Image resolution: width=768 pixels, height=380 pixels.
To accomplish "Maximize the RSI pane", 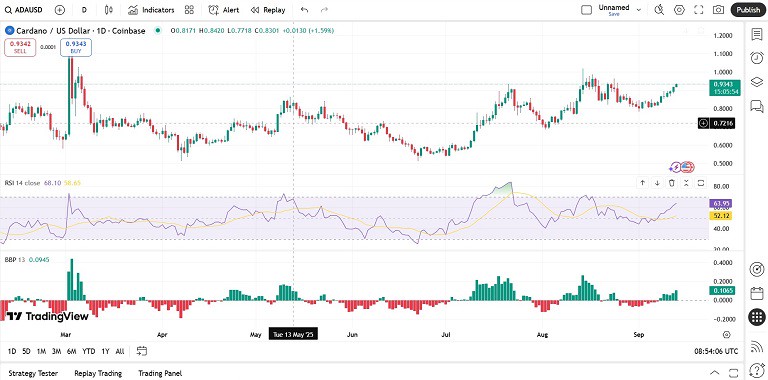I will click(701, 183).
